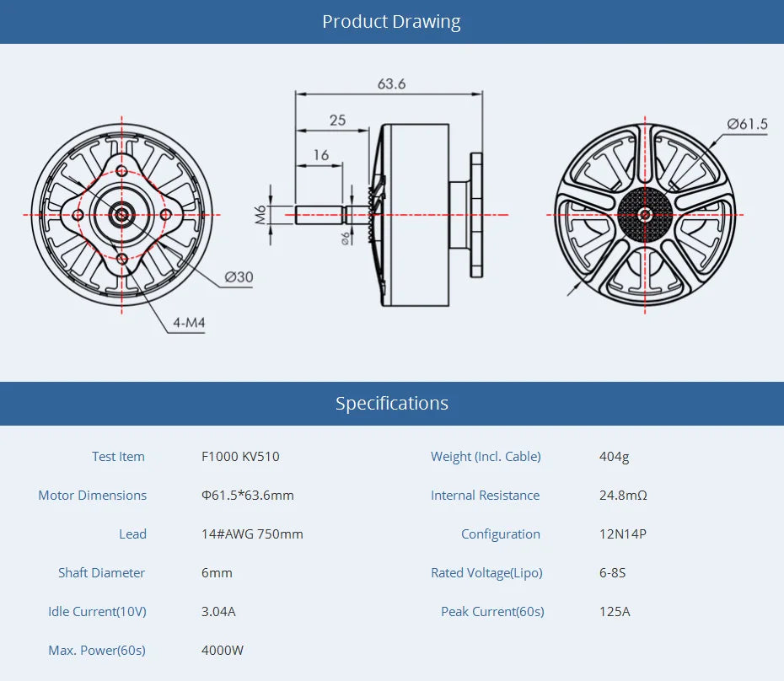
Task: Click the Max. Power 4000W value
Action: (223, 651)
